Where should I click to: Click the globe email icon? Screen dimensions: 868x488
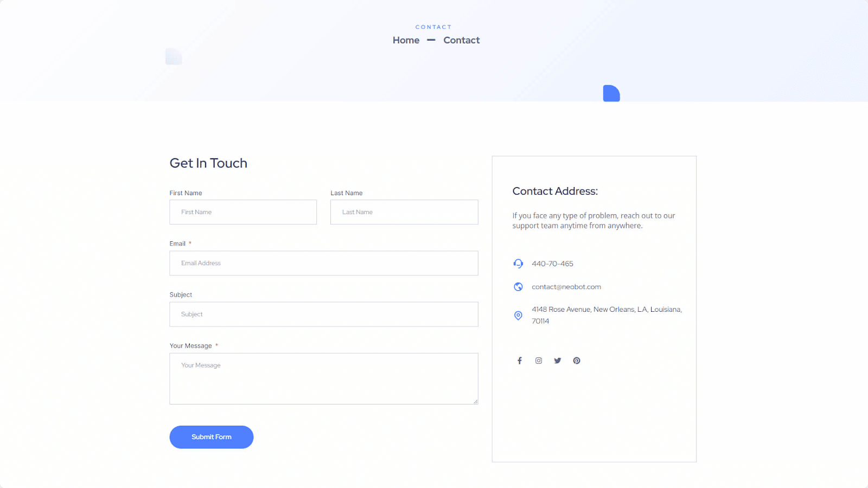(x=518, y=287)
